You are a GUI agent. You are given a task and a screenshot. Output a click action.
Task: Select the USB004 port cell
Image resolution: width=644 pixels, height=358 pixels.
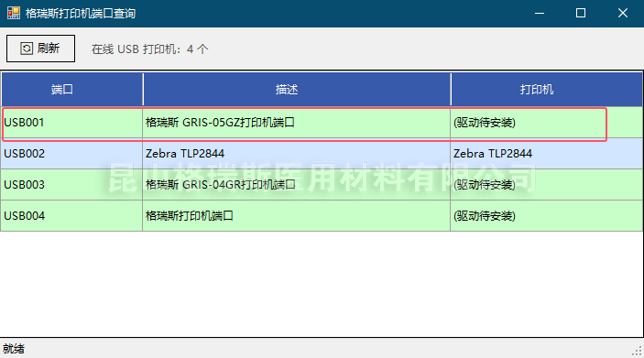(x=71, y=216)
